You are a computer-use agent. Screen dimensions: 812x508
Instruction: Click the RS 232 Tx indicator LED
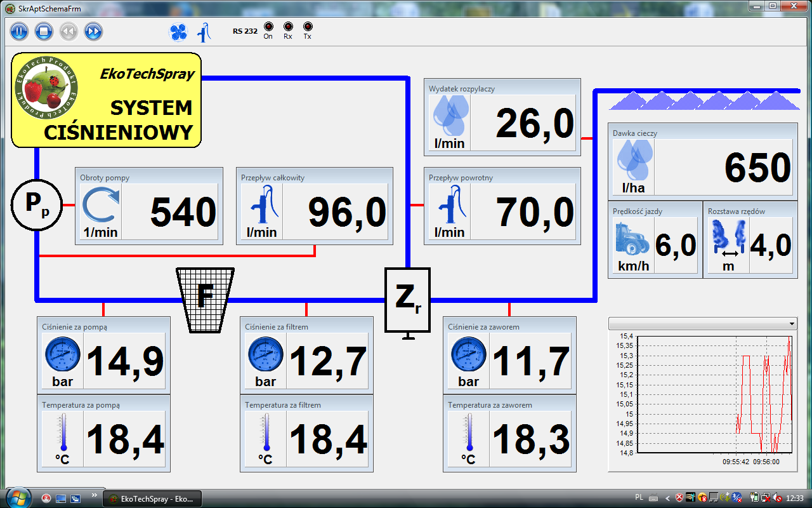point(308,27)
